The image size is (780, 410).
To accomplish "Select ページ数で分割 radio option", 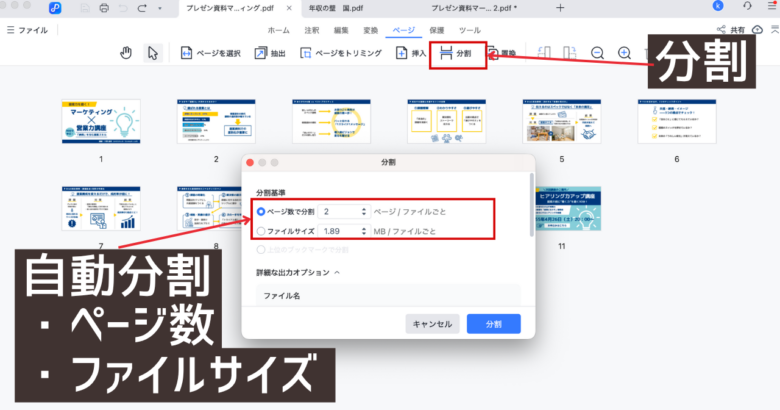I will (x=262, y=211).
